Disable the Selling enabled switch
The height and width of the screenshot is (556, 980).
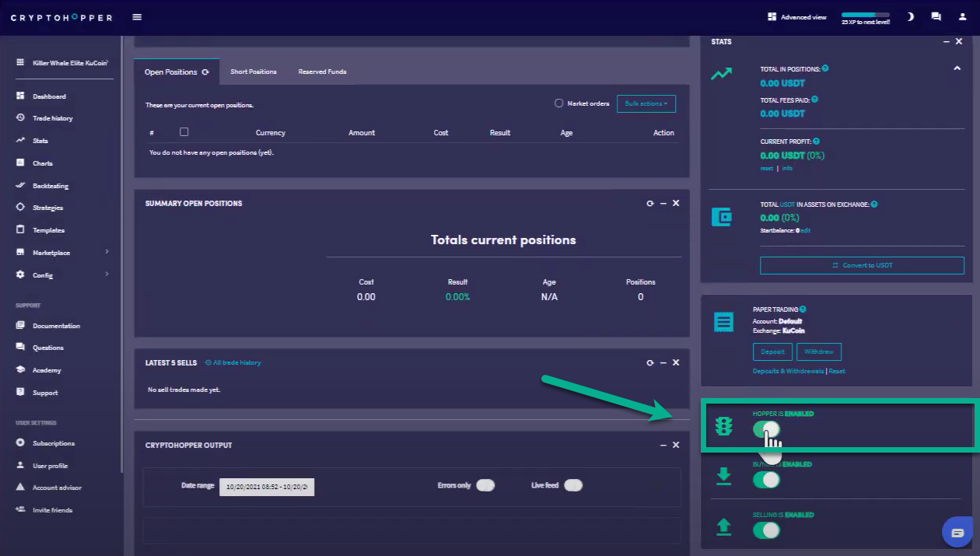coord(766,530)
